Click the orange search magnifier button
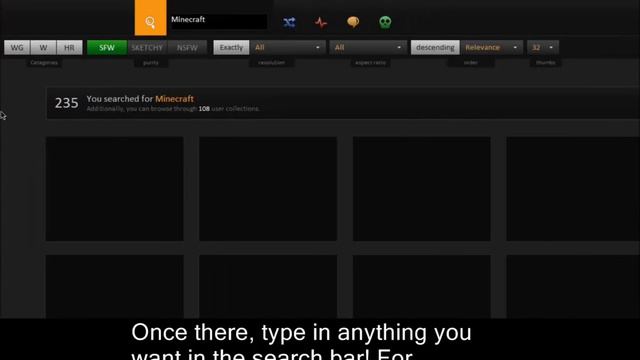The image size is (640, 360). (150, 18)
